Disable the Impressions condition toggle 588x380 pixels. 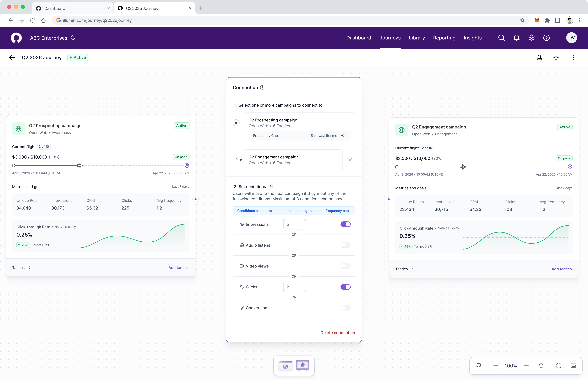coord(345,224)
